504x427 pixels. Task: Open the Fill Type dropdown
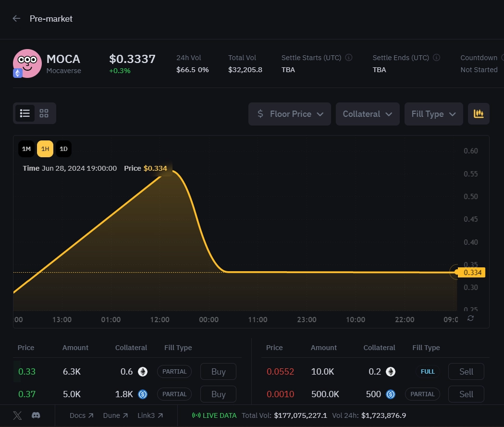pyautogui.click(x=433, y=114)
